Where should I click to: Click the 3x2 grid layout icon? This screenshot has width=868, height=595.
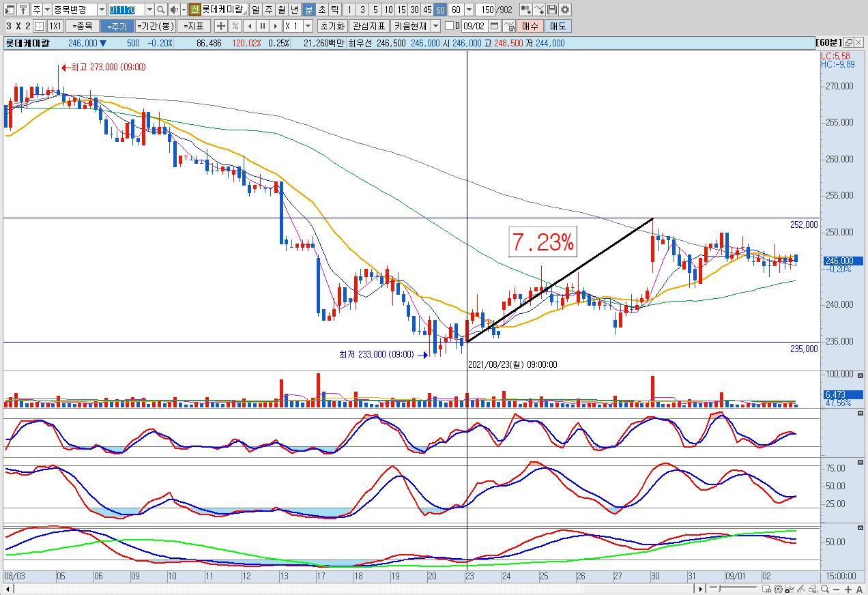39,26
